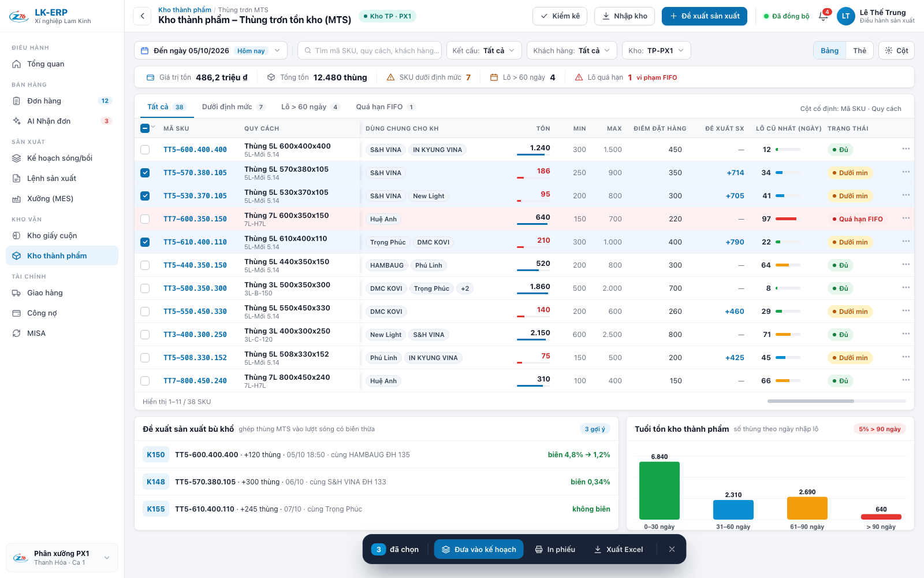Viewport: 924px width, 578px height.
Task: Open the Kết cấu filter dropdown
Action: tap(484, 50)
